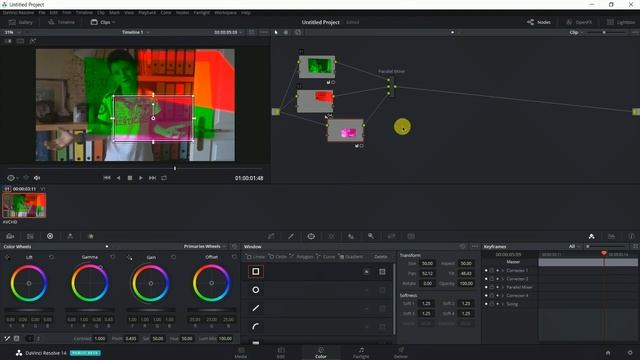Open the project manager home icon
Image resolution: width=640 pixels, height=360 pixels.
coord(608,353)
